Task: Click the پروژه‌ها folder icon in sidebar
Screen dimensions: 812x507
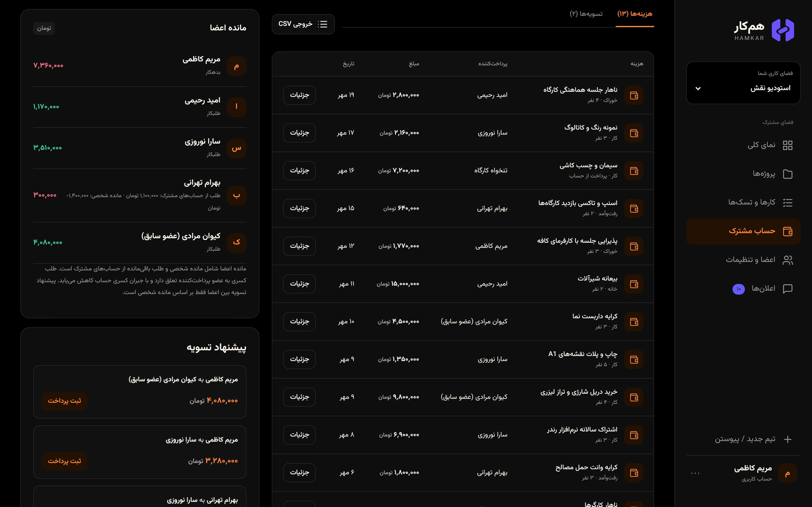Action: (x=787, y=174)
